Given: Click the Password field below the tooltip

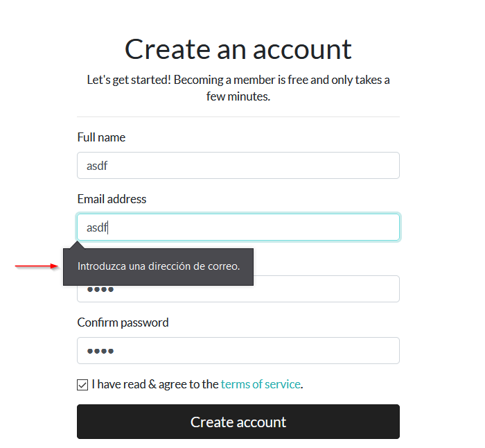Looking at the screenshot, I should coord(326,290).
